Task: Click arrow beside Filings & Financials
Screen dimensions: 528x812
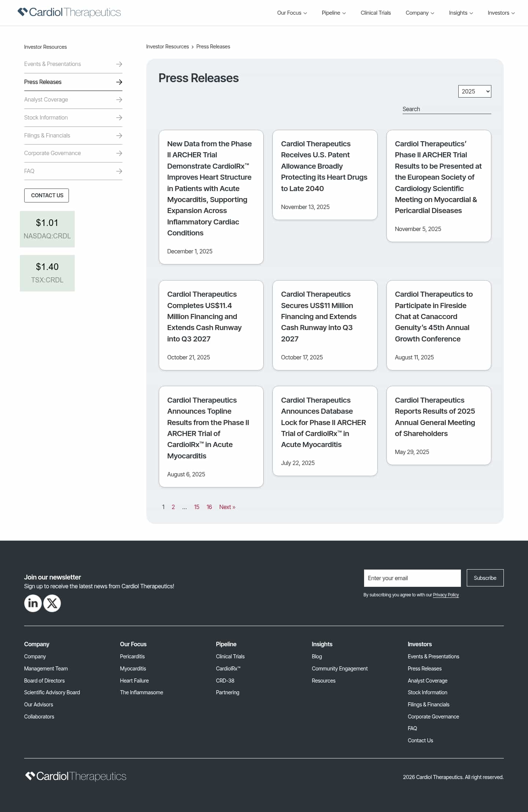Action: [x=119, y=136]
